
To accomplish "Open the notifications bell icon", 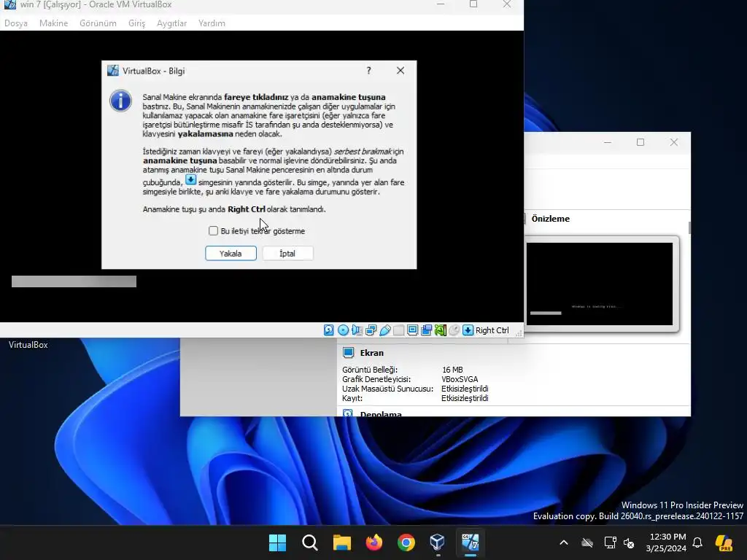I will coord(697,542).
